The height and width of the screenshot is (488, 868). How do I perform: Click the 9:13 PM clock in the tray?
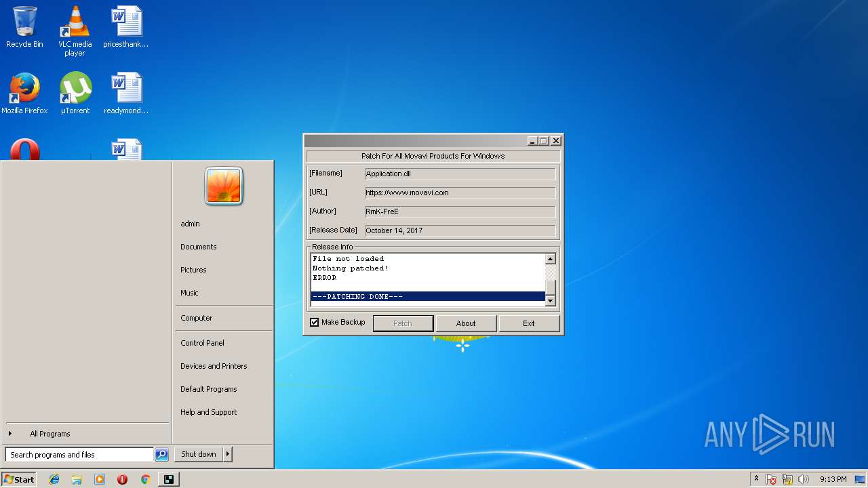(x=833, y=479)
